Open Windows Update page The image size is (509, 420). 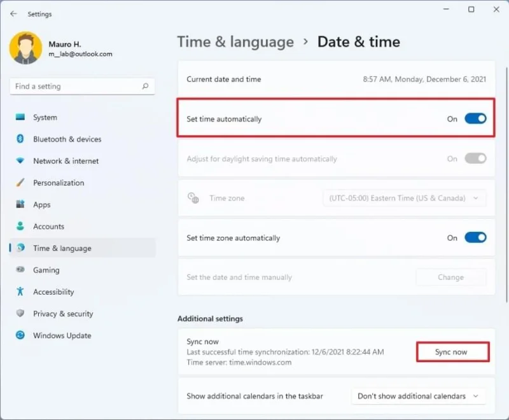click(82, 335)
